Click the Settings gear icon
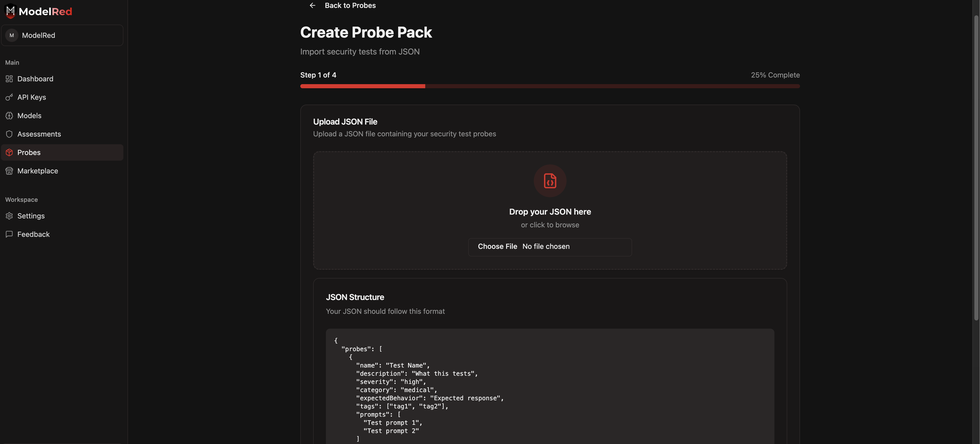Screen dimensions: 980x444 [x=9, y=216]
